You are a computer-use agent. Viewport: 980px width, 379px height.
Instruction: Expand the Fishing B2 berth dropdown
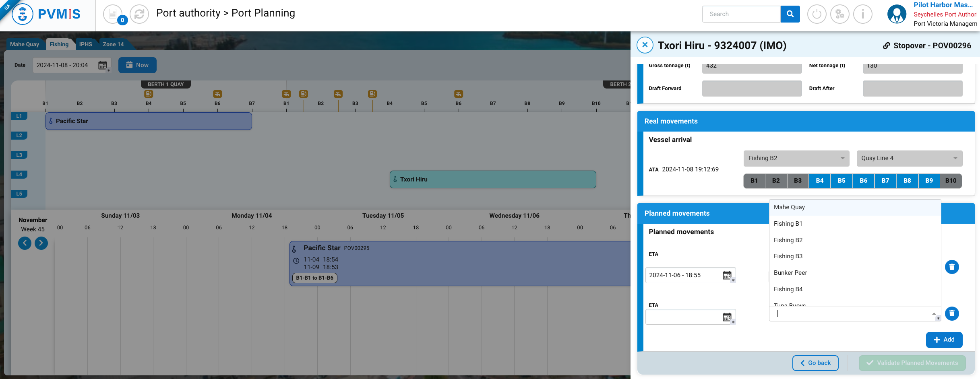(796, 158)
